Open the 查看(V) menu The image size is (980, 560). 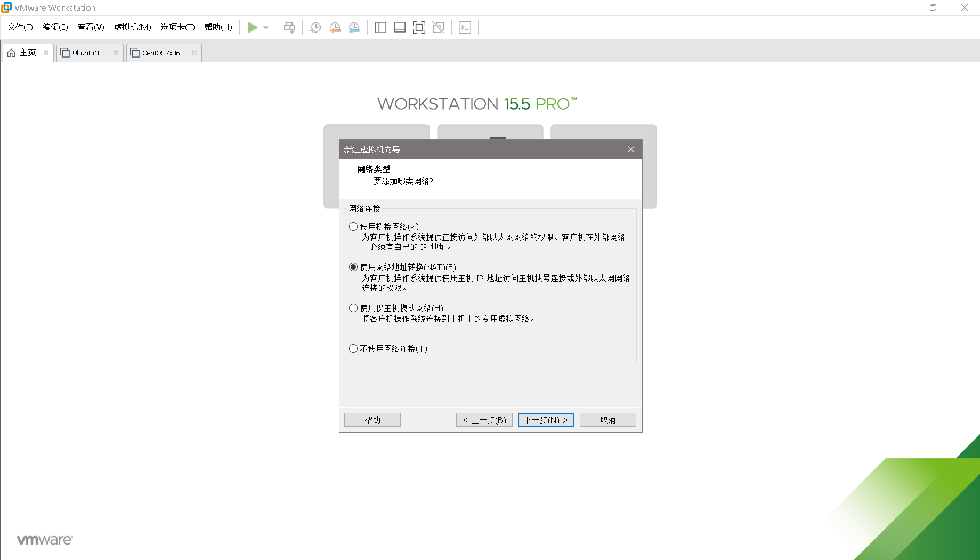click(91, 27)
